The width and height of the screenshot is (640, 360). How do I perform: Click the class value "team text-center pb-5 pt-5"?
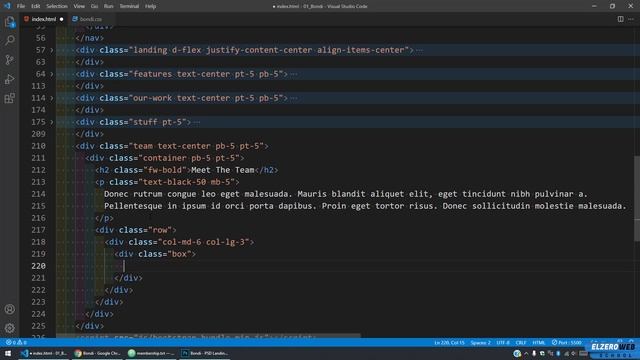(197, 146)
